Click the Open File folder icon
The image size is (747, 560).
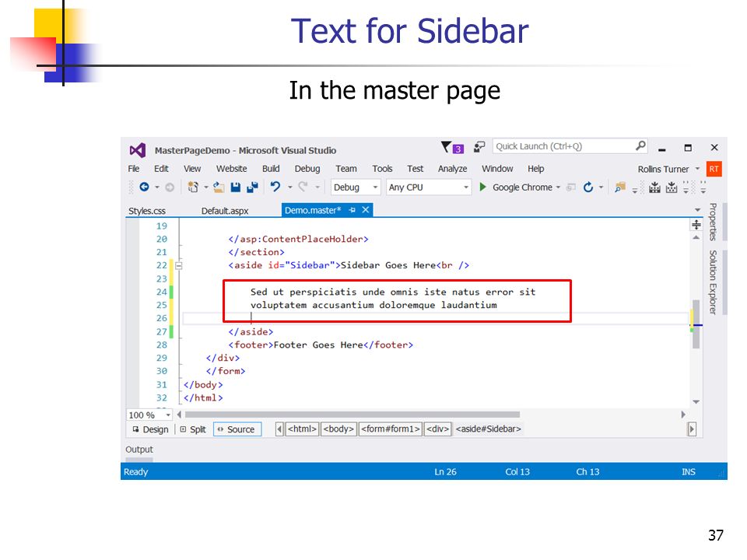(x=219, y=187)
